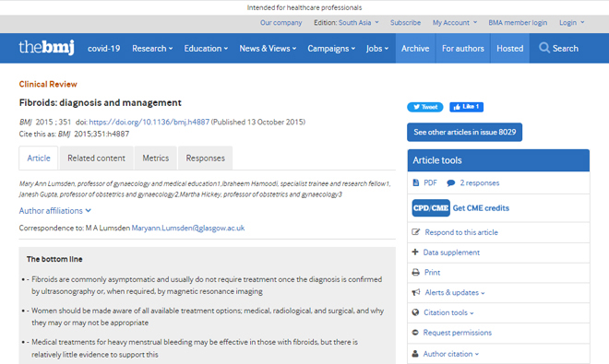
Task: Expand the News & Views menu
Action: (x=268, y=49)
